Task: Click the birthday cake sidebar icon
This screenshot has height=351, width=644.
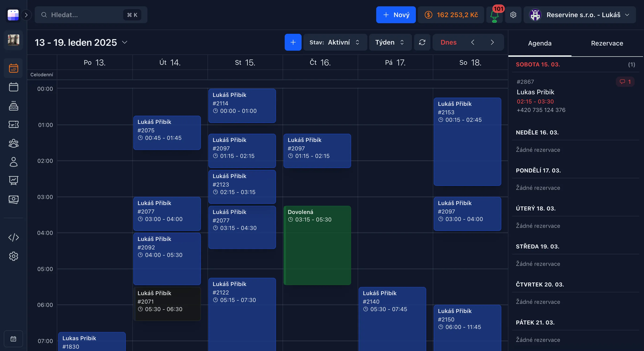Action: (14, 106)
